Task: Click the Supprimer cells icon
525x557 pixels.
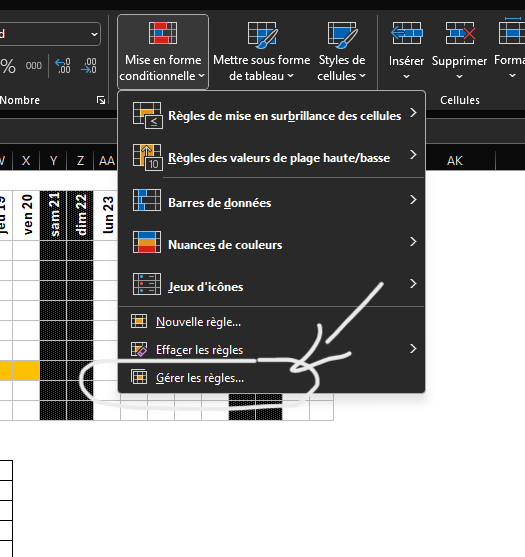Action: coord(460,33)
